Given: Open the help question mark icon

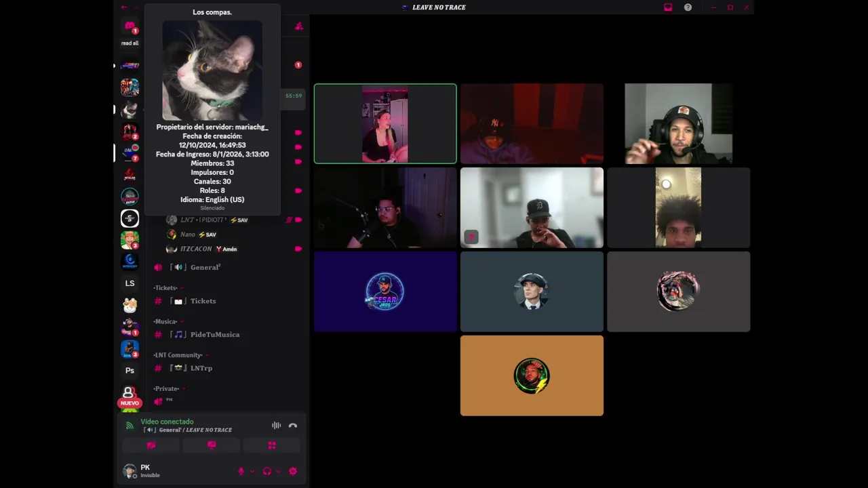Looking at the screenshot, I should 688,7.
